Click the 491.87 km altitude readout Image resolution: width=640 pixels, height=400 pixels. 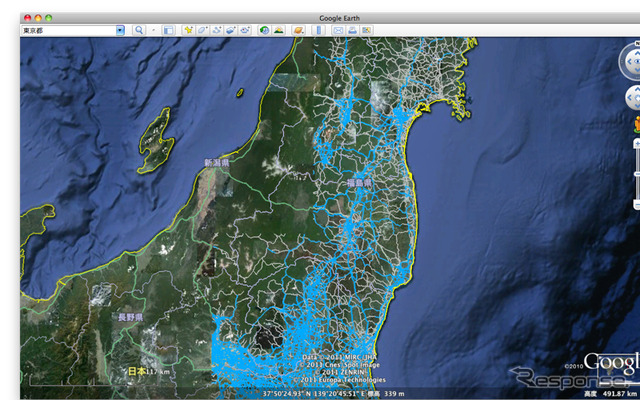pyautogui.click(x=618, y=393)
